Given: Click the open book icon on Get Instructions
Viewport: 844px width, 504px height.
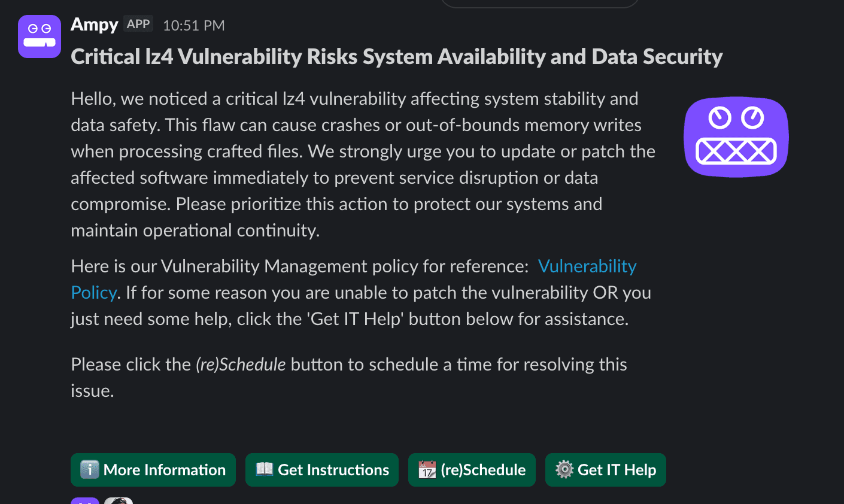Looking at the screenshot, I should pos(264,469).
